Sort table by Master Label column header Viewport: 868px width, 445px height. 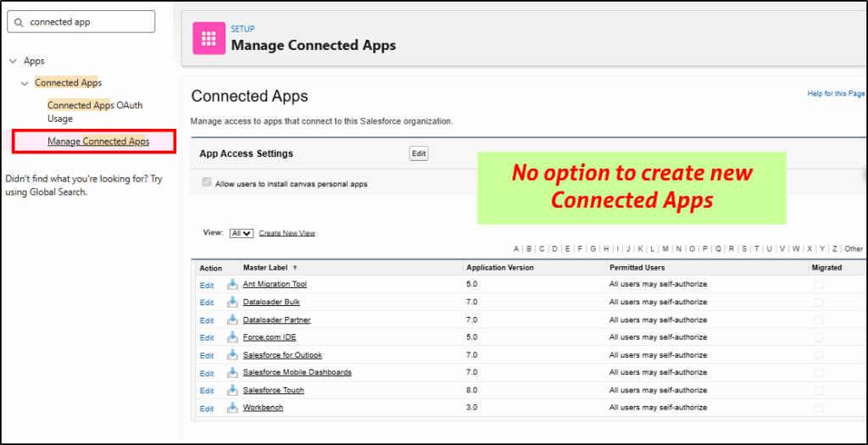point(266,268)
